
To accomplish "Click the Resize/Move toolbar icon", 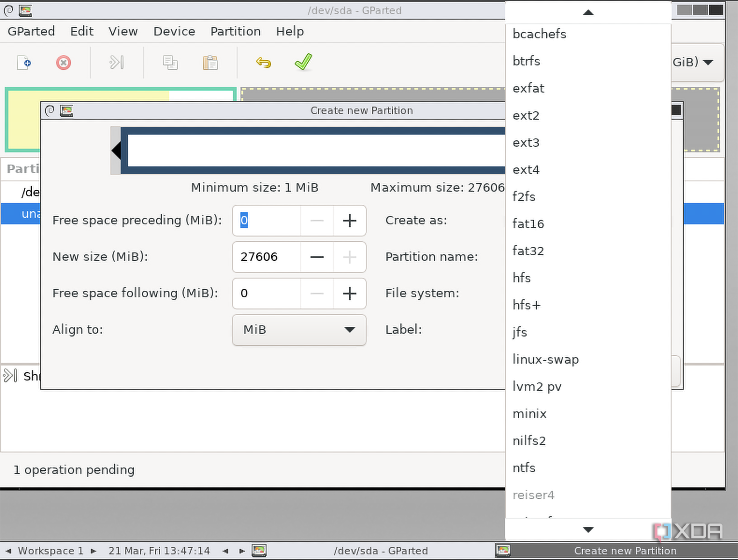I will coord(116,63).
